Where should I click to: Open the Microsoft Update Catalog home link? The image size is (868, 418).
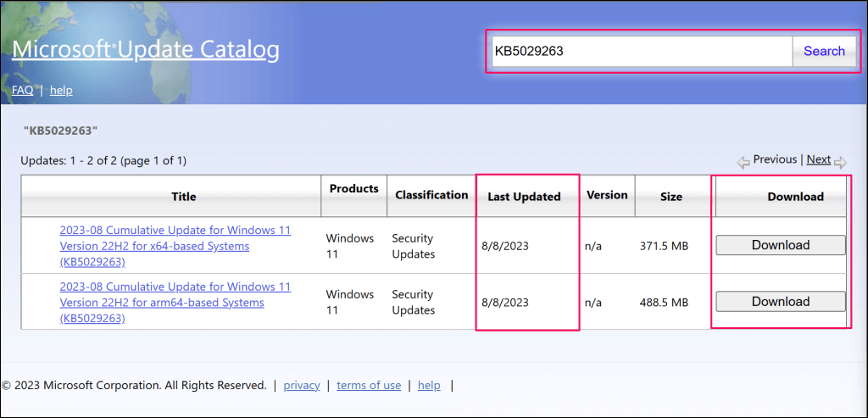pos(145,50)
